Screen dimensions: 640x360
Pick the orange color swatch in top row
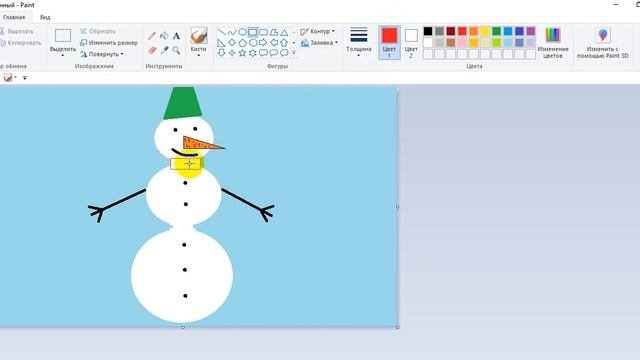pos(473,31)
